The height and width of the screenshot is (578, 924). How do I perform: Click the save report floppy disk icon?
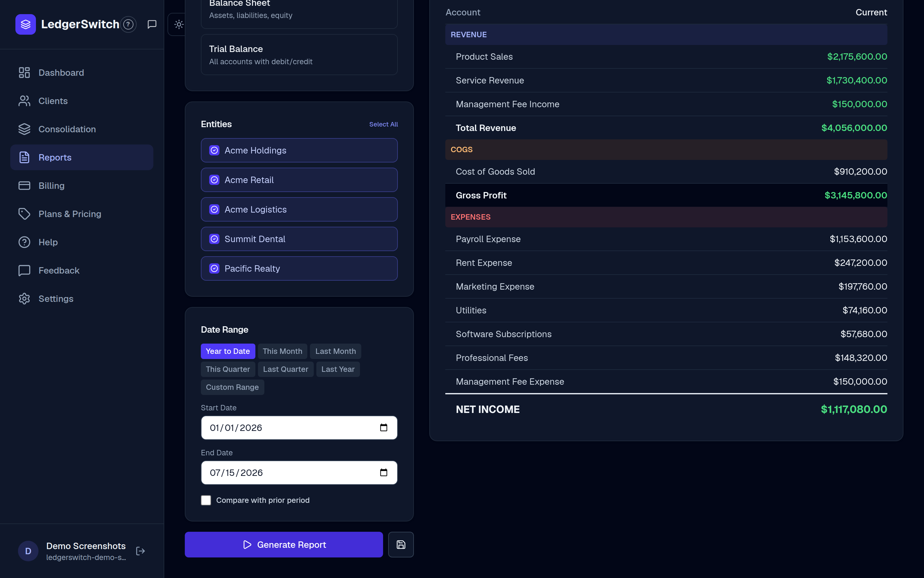coord(401,545)
